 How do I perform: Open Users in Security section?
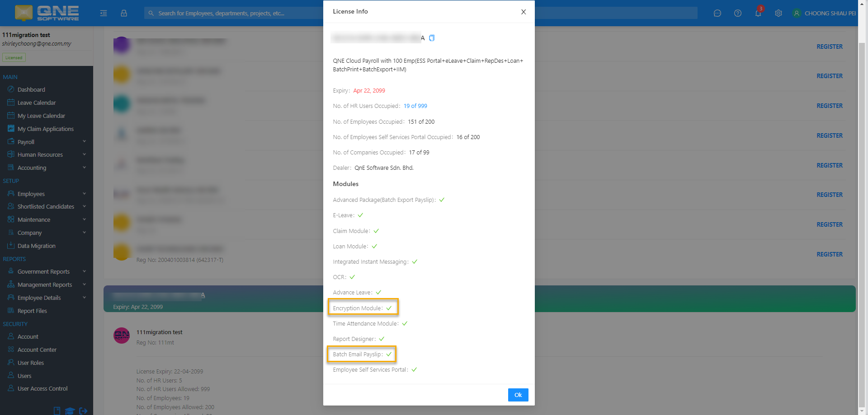click(x=24, y=376)
